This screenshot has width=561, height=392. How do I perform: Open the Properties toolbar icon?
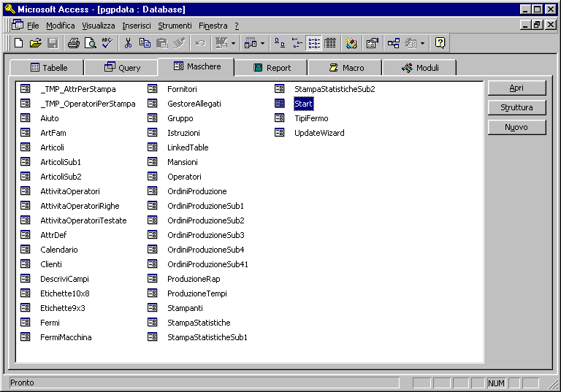point(373,43)
